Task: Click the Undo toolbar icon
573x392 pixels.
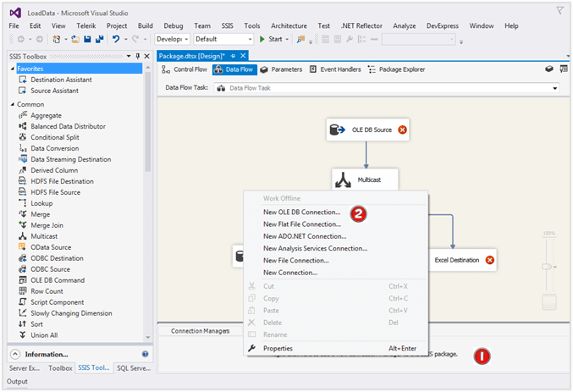Action: [117, 39]
